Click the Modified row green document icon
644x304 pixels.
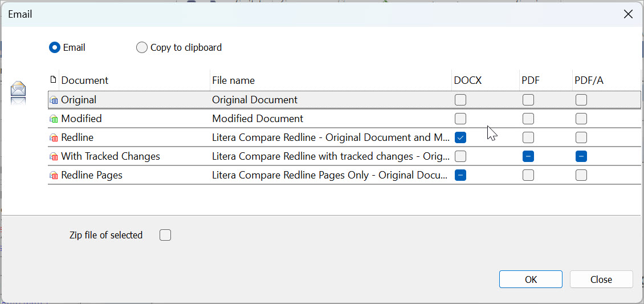54,119
